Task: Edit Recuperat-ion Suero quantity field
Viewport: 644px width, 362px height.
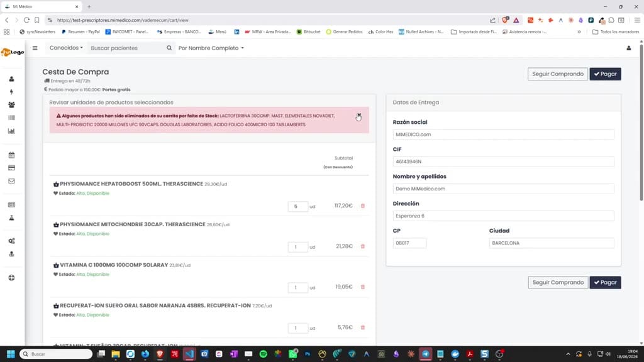Action: (x=297, y=328)
